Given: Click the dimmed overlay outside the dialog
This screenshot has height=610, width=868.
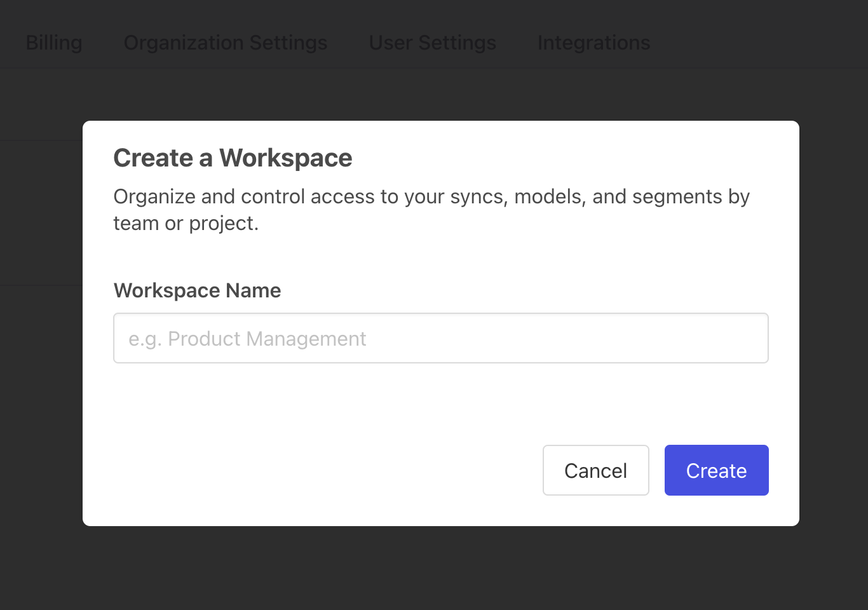Looking at the screenshot, I should [x=434, y=572].
